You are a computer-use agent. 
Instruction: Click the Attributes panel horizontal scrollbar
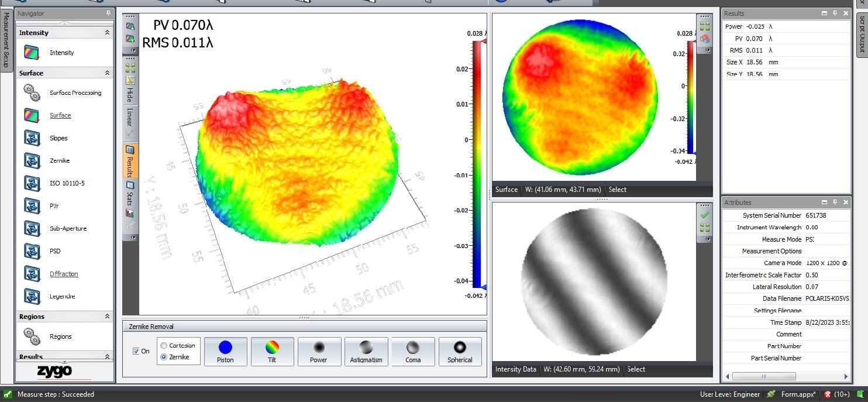pos(764,376)
